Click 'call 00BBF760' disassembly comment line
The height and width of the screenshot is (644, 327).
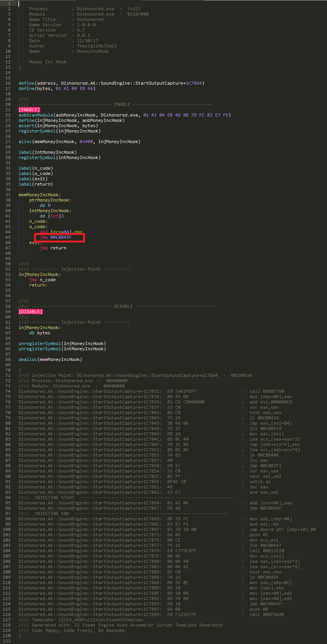[x=151, y=391]
